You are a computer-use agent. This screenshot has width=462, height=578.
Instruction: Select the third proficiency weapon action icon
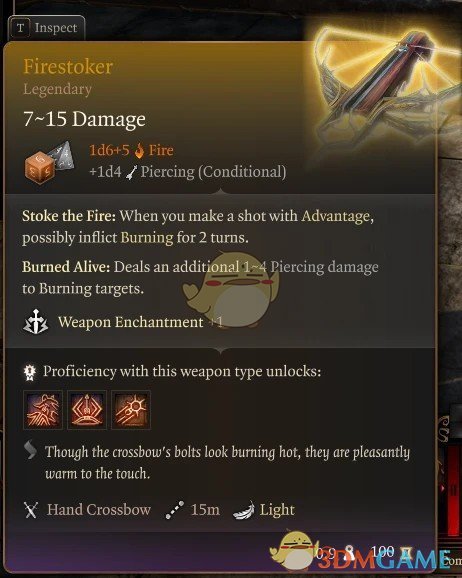pyautogui.click(x=131, y=410)
